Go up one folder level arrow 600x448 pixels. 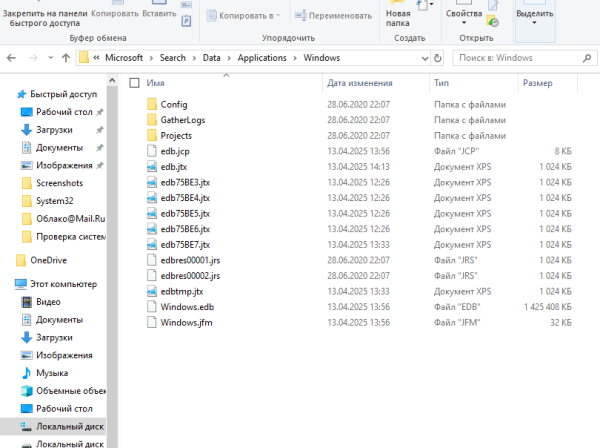pyautogui.click(x=66, y=58)
